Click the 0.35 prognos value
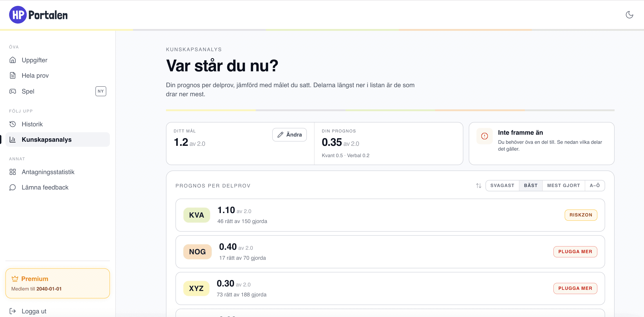Screen dimensions: 644x317 [x=331, y=142]
